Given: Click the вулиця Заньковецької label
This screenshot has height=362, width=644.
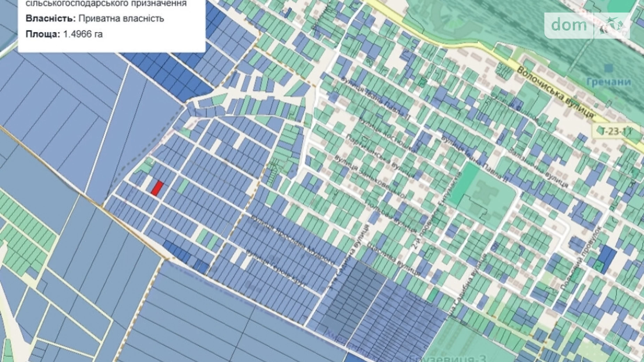Looking at the screenshot, I should (369, 177).
